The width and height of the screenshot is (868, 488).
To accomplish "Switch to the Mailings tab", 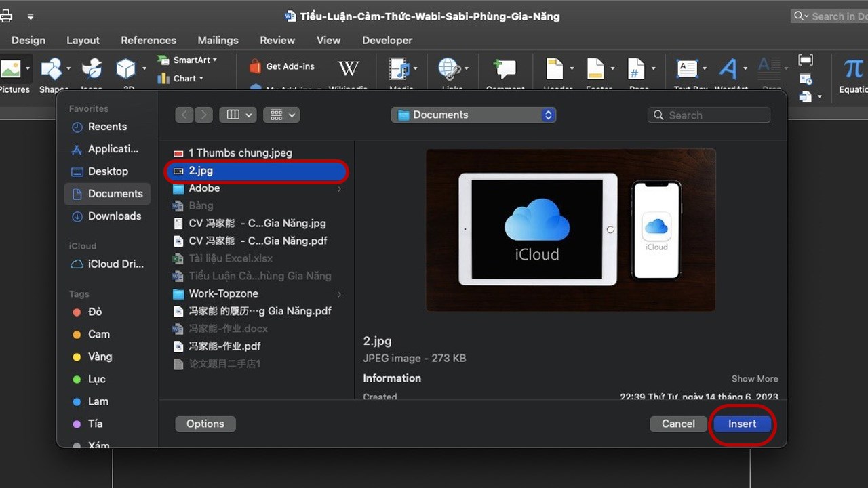I will [x=218, y=40].
